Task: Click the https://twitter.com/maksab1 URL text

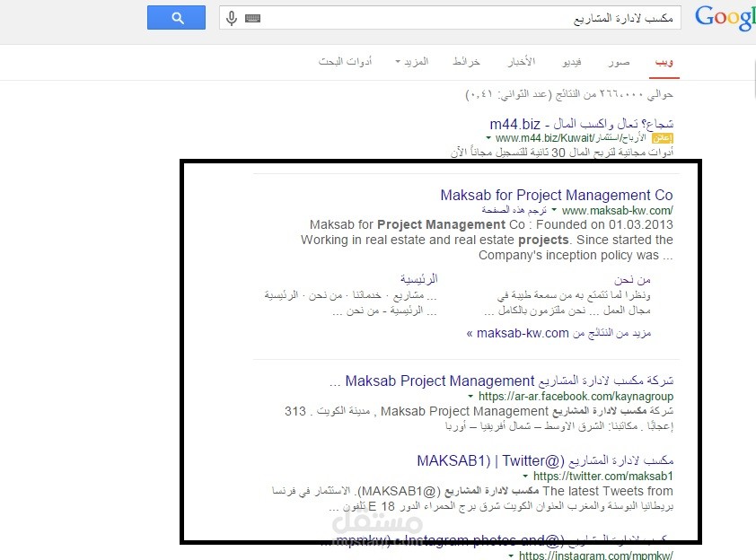Action: 602,477
